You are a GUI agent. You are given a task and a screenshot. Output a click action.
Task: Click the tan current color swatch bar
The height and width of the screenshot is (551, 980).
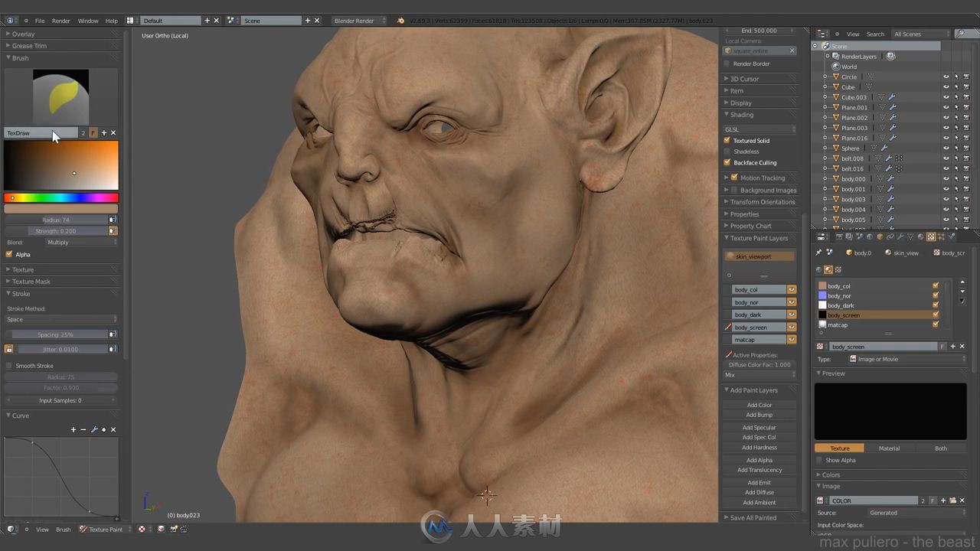pos(61,209)
